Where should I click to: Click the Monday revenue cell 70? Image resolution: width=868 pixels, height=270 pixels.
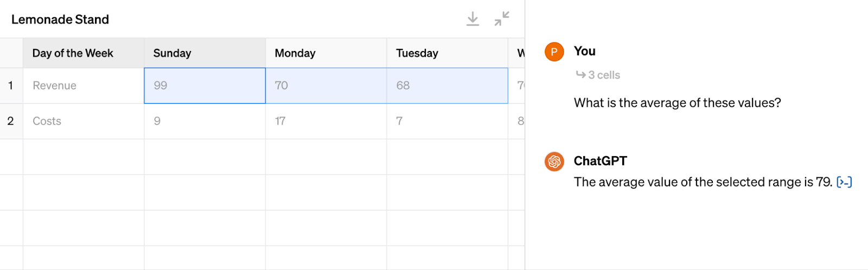pyautogui.click(x=326, y=86)
